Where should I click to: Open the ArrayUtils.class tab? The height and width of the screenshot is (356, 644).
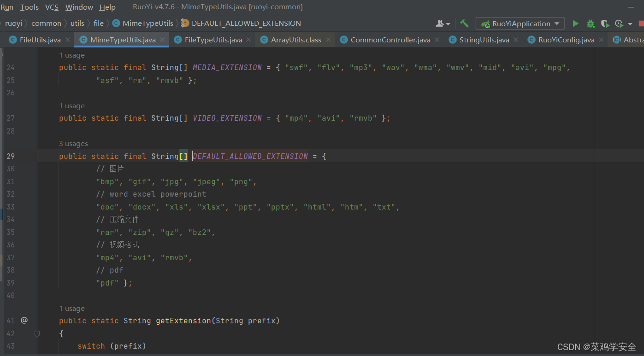[296, 40]
